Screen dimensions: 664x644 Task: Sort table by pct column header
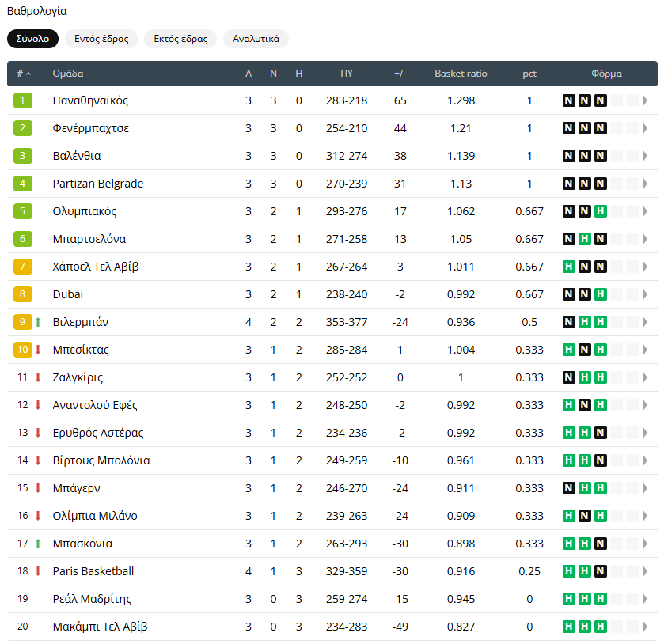(529, 74)
